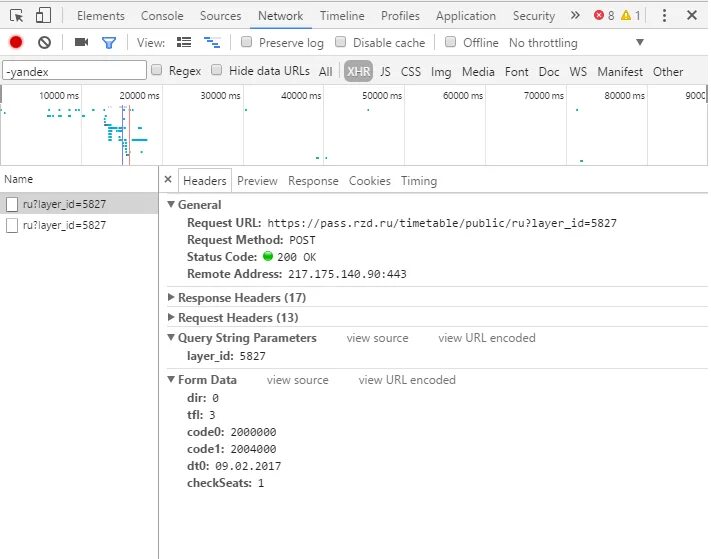The image size is (711, 559).
Task: Click the request URL pass.rzd.ru text
Action: [442, 223]
